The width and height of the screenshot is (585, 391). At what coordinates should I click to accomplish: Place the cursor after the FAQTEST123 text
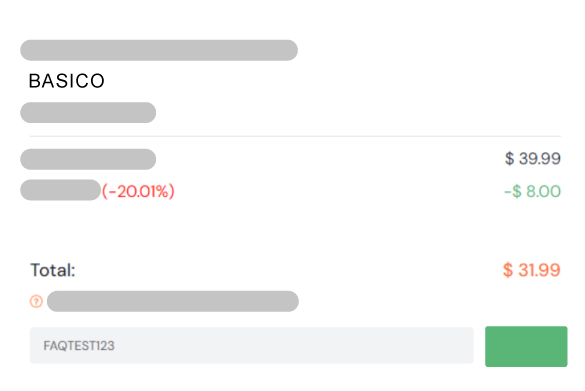pyautogui.click(x=116, y=346)
